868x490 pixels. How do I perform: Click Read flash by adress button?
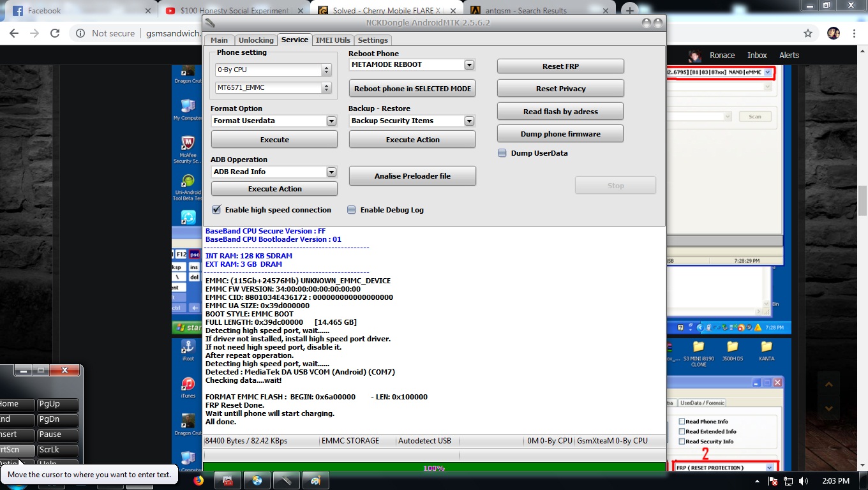[560, 112]
